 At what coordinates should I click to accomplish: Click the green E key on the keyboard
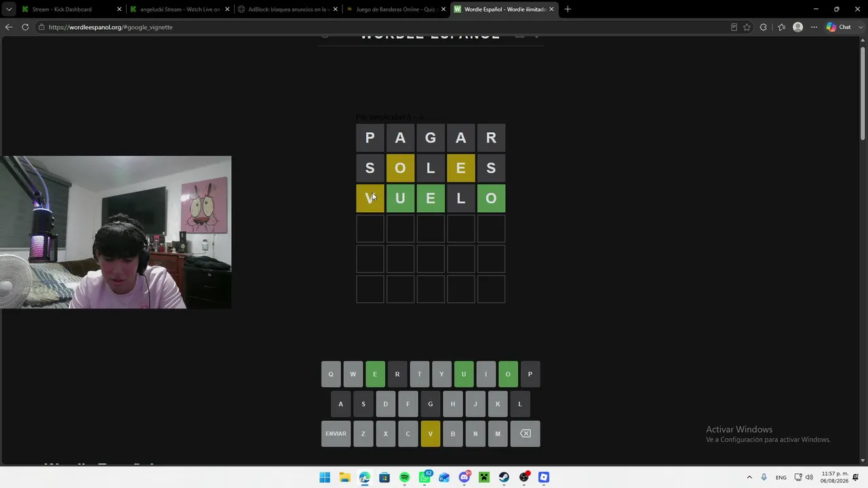click(x=375, y=374)
